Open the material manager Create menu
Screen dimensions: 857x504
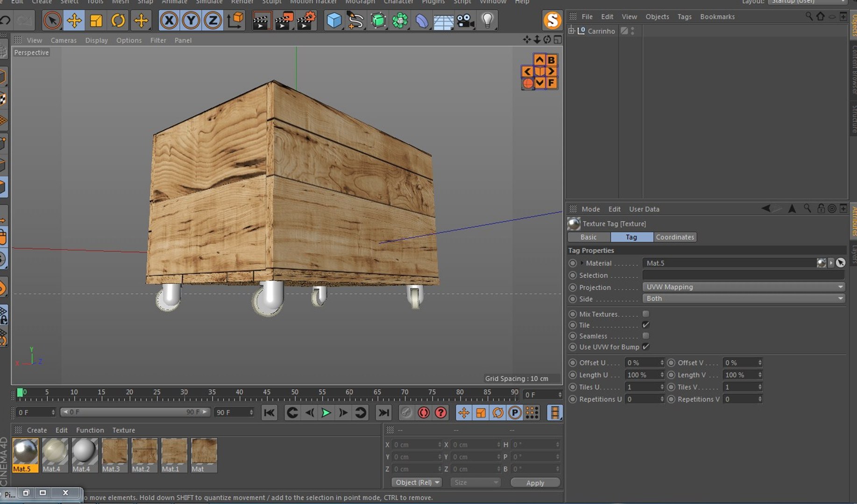tap(37, 430)
